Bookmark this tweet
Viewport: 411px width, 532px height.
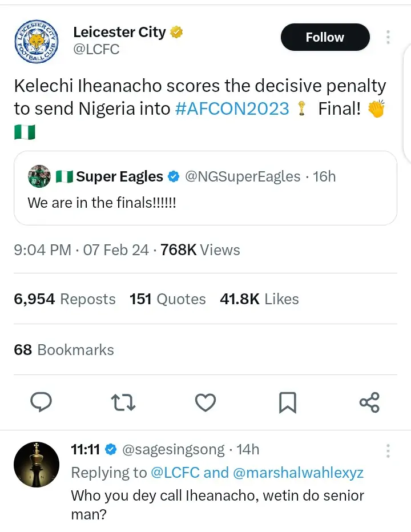pos(287,402)
